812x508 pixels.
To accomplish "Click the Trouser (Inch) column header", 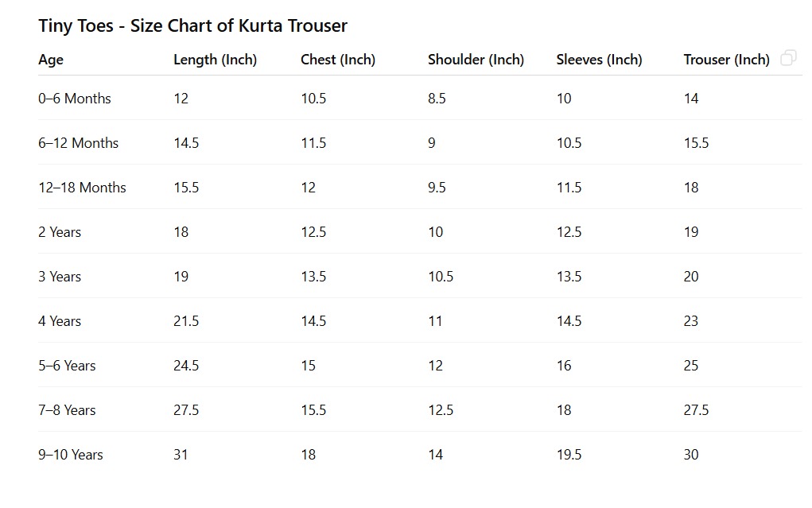I will point(726,60).
